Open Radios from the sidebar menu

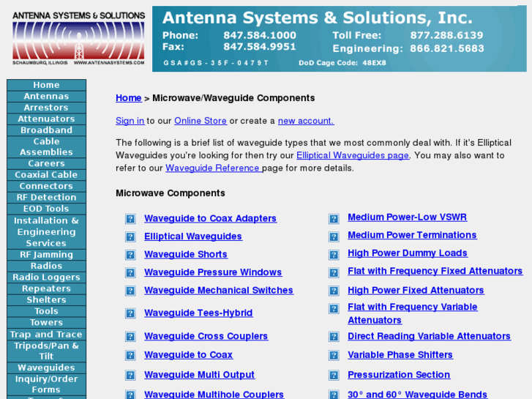click(x=47, y=266)
